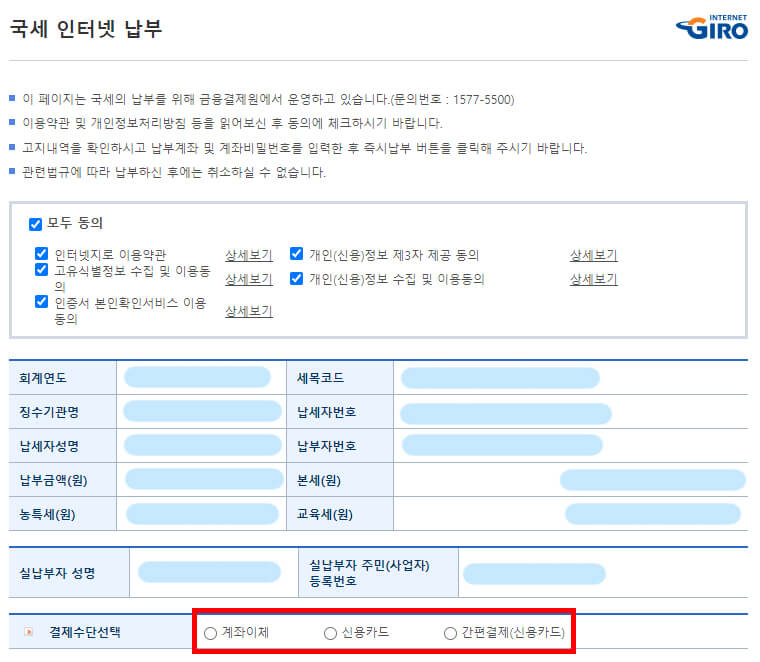Screen dimensions: 760x662
Task: Click the 실납부자 주민(사업자) 등록번호 value field
Action: click(x=534, y=574)
